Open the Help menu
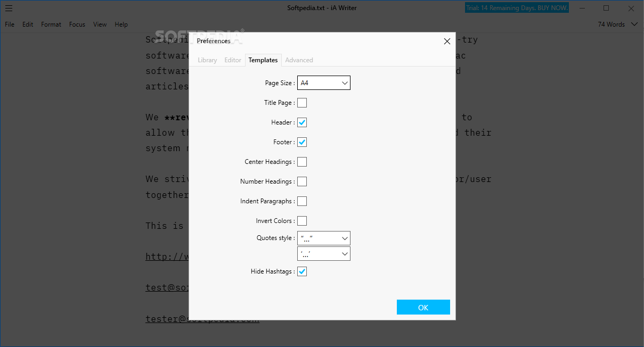The width and height of the screenshot is (644, 347). click(121, 24)
